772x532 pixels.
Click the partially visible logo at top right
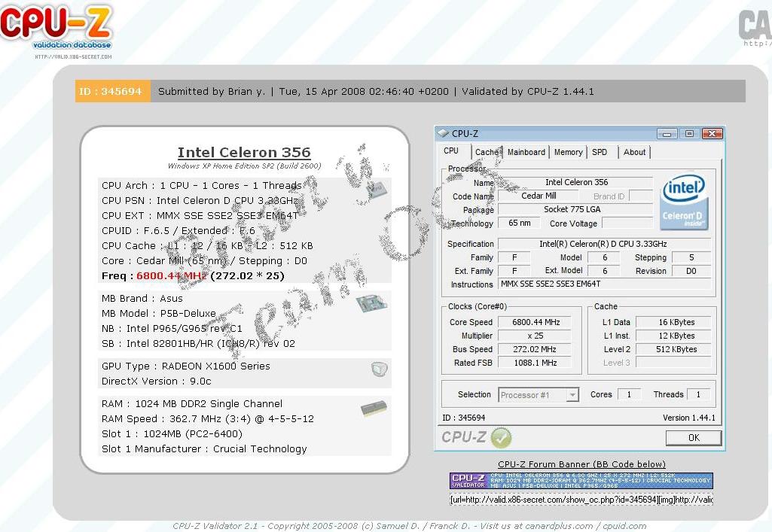(x=755, y=29)
